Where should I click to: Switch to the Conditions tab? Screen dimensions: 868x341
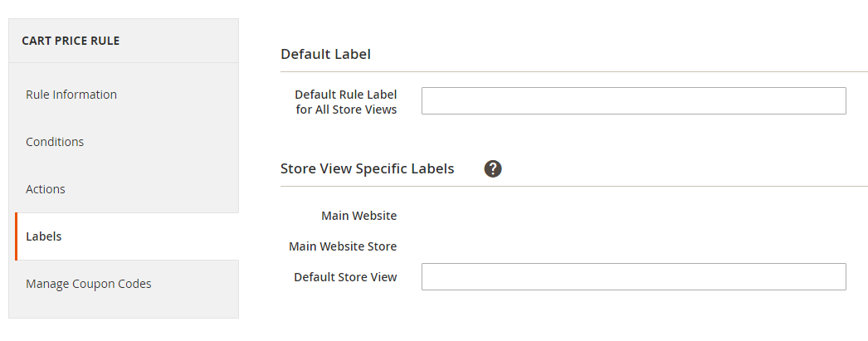pyautogui.click(x=55, y=142)
